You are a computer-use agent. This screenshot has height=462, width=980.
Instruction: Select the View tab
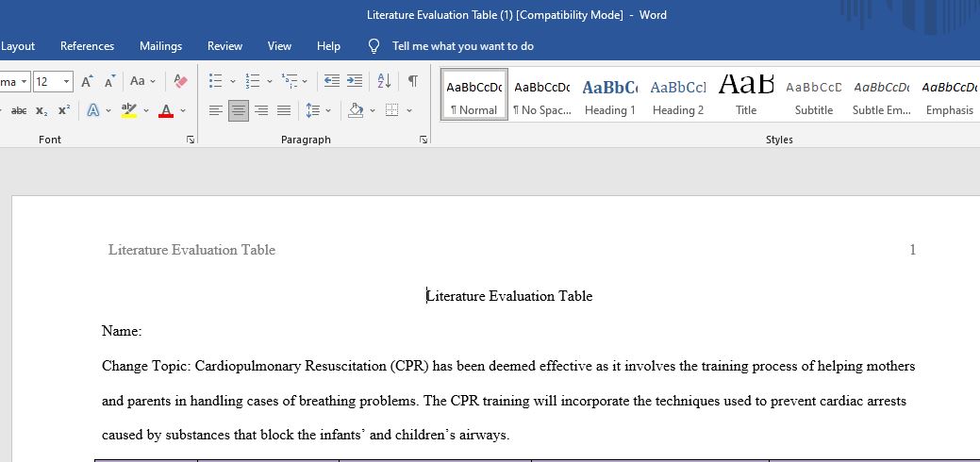pos(279,46)
